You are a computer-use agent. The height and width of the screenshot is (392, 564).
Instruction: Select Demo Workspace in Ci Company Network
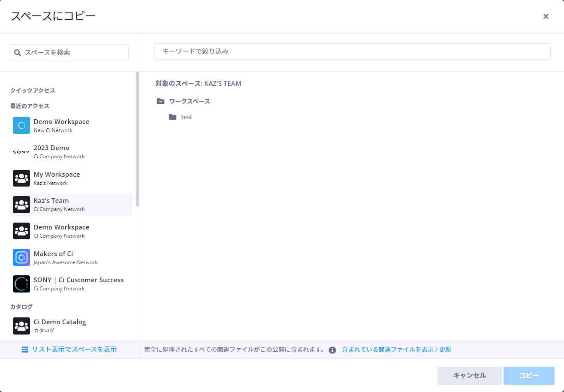[71, 231]
